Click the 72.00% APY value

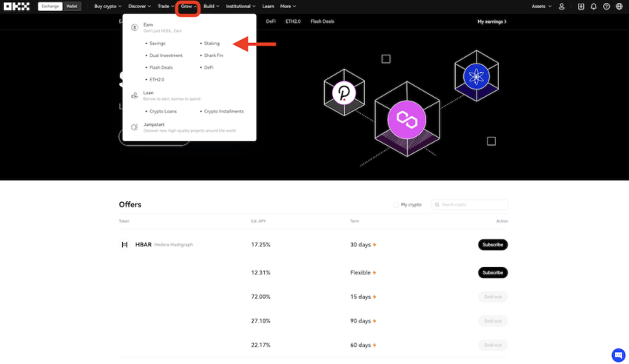[260, 297]
